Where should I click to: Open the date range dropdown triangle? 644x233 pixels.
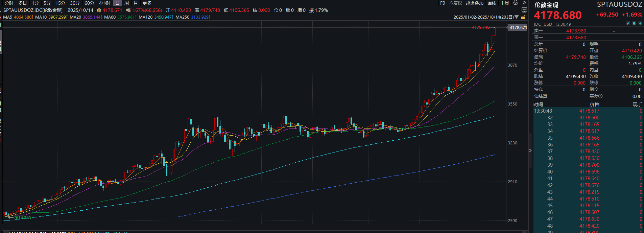click(517, 17)
